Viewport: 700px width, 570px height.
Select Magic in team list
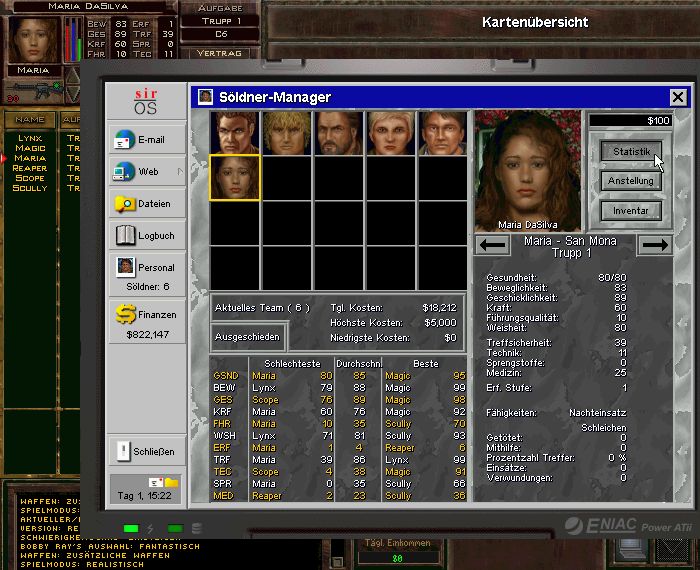tap(30, 148)
